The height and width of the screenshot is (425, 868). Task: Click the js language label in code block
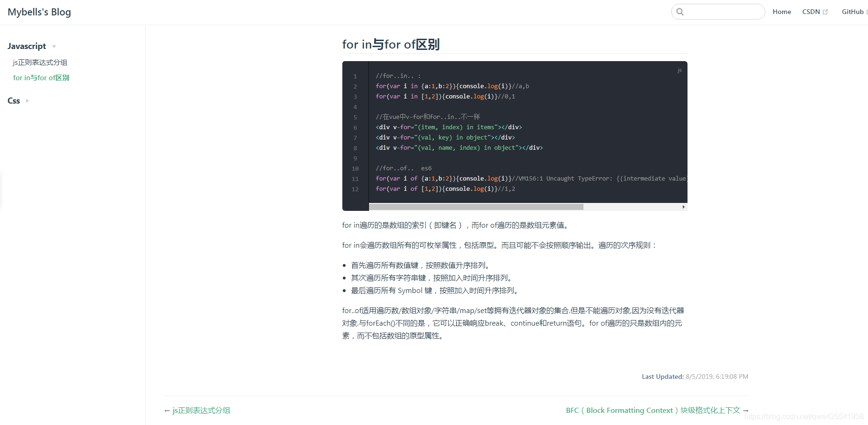click(680, 70)
